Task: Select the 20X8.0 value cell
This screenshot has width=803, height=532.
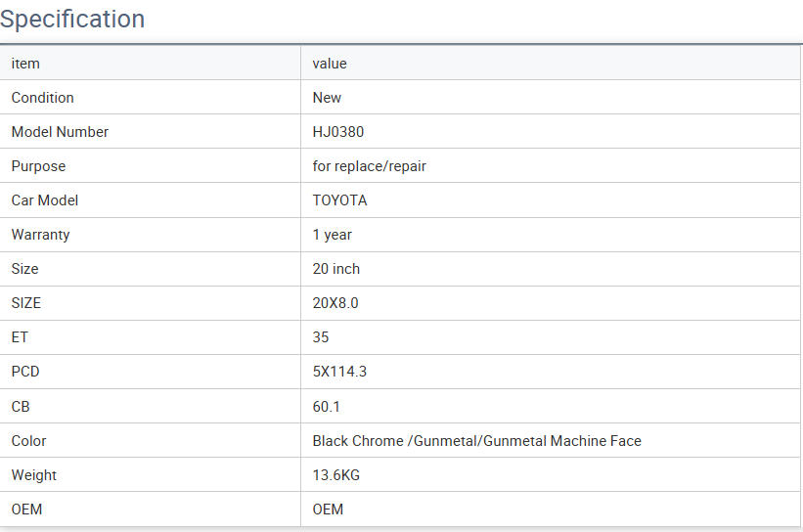Action: coord(335,303)
